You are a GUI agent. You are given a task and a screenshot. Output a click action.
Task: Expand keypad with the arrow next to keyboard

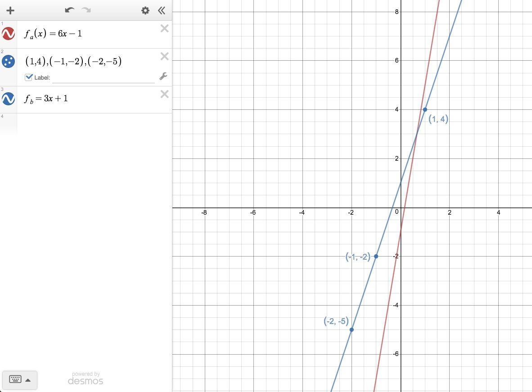coord(28,380)
